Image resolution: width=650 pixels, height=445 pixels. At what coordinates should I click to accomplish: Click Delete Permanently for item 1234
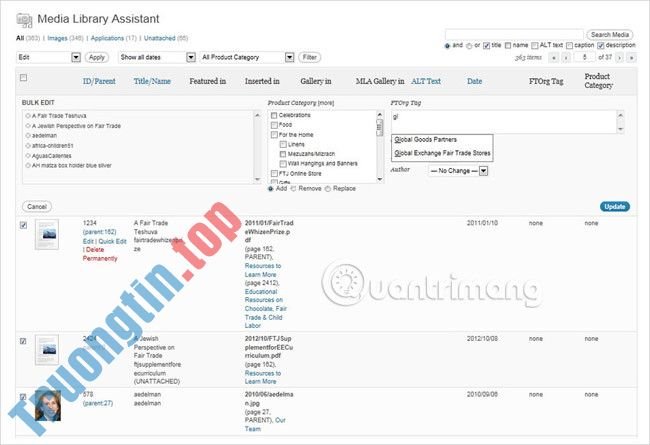pos(100,254)
